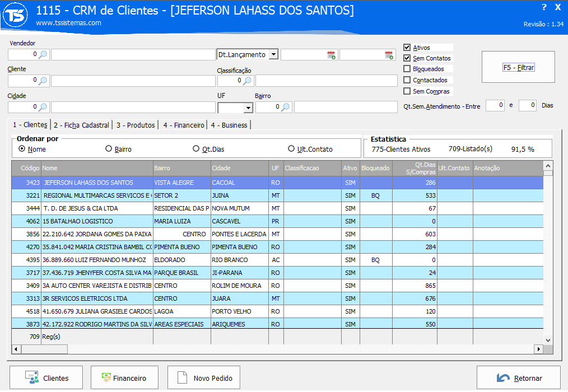Open the first date calendar picker
The image size is (568, 392).
pyautogui.click(x=331, y=55)
